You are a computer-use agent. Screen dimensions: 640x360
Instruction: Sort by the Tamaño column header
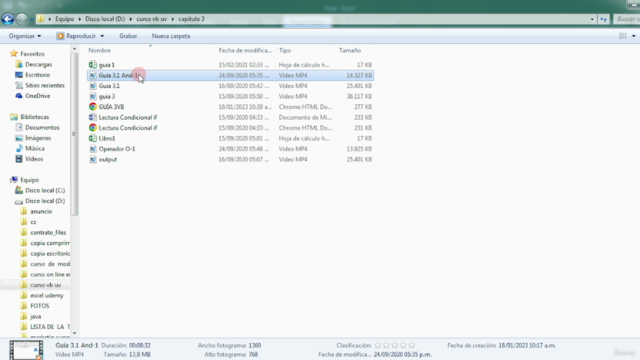click(350, 50)
